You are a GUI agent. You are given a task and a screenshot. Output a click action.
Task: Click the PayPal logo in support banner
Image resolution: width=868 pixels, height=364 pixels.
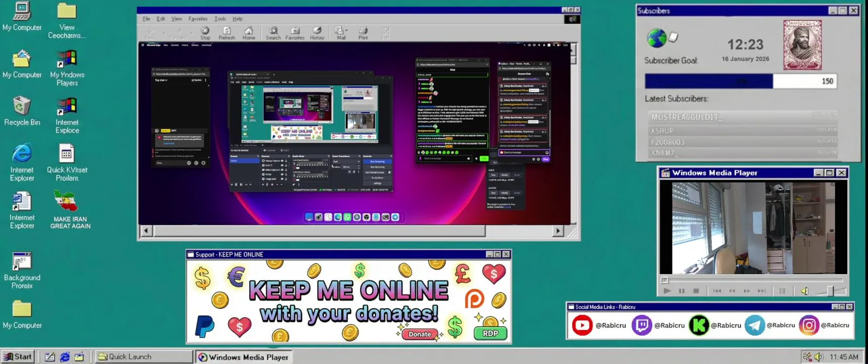coord(205,326)
